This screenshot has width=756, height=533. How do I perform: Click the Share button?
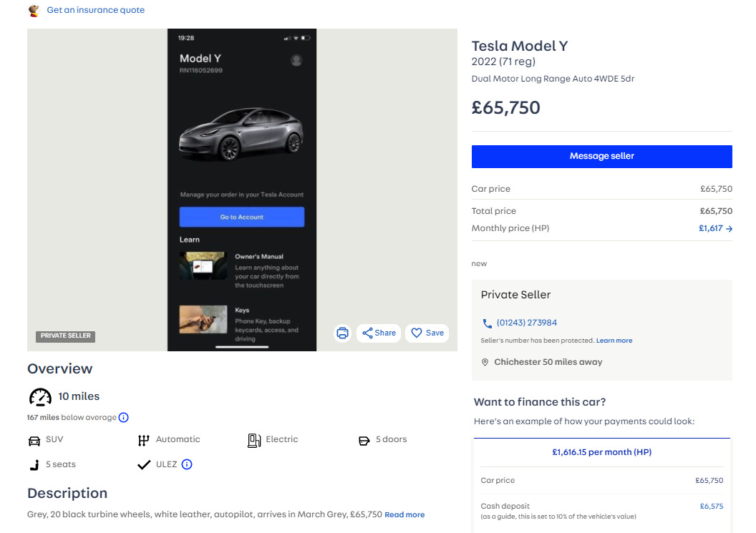(x=379, y=333)
